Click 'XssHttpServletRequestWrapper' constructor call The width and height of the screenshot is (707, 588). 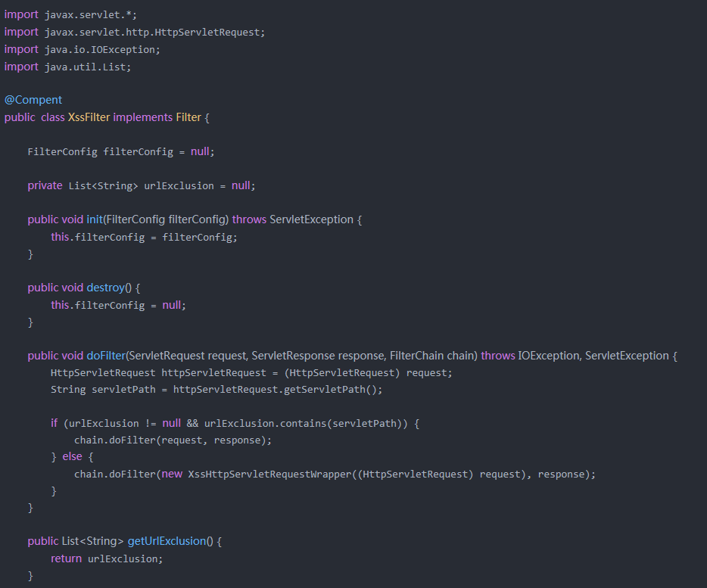[269, 474]
